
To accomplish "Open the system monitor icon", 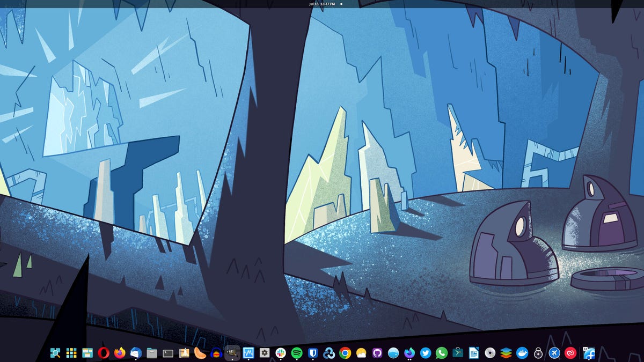I will point(248,353).
